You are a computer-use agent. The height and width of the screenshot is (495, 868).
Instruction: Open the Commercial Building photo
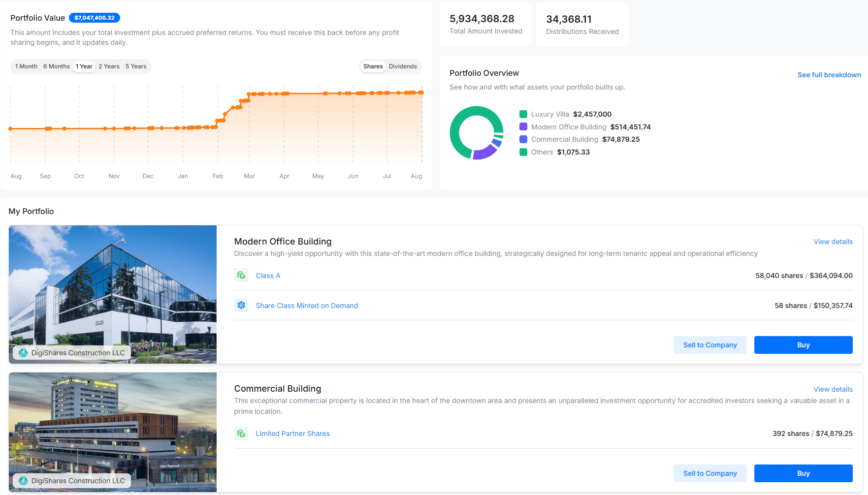point(113,432)
